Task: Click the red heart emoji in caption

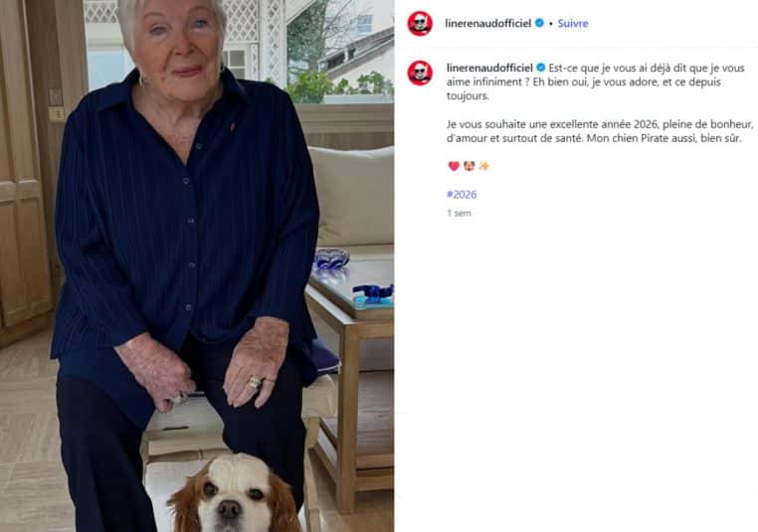Action: coord(454,166)
